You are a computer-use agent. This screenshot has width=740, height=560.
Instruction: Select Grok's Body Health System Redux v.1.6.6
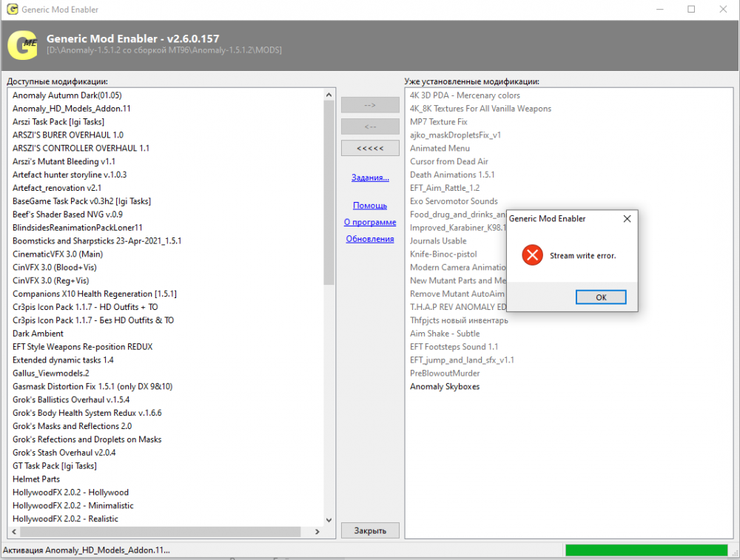(87, 413)
